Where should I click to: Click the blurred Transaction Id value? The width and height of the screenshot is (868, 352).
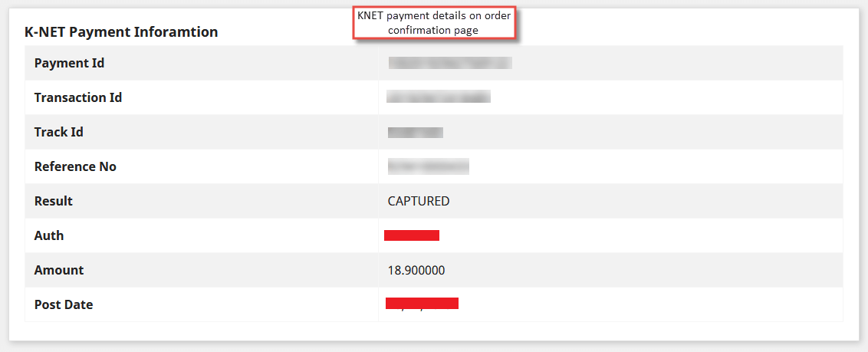tap(439, 97)
